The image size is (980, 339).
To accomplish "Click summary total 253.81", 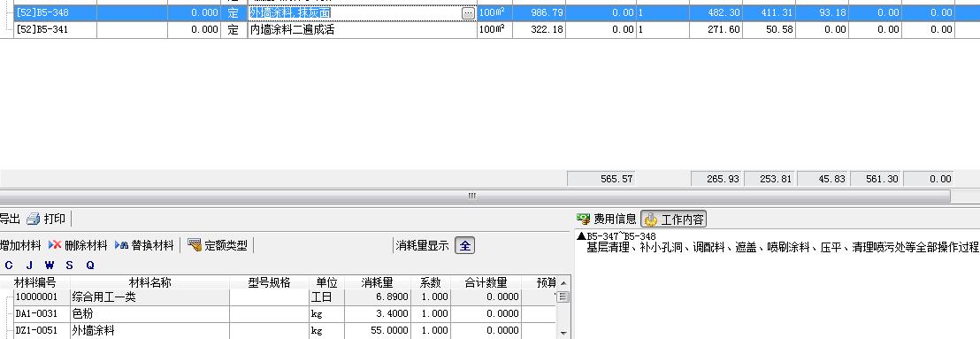I will [x=770, y=179].
